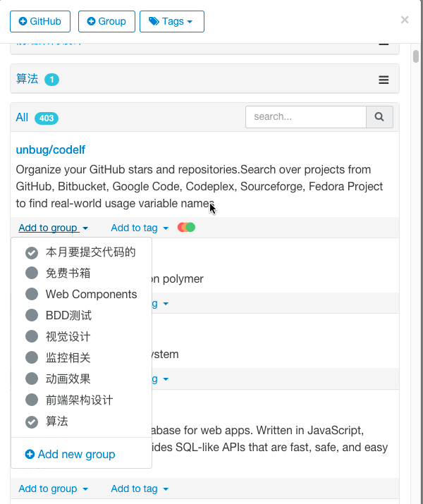Close the panel with the X icon

(405, 20)
